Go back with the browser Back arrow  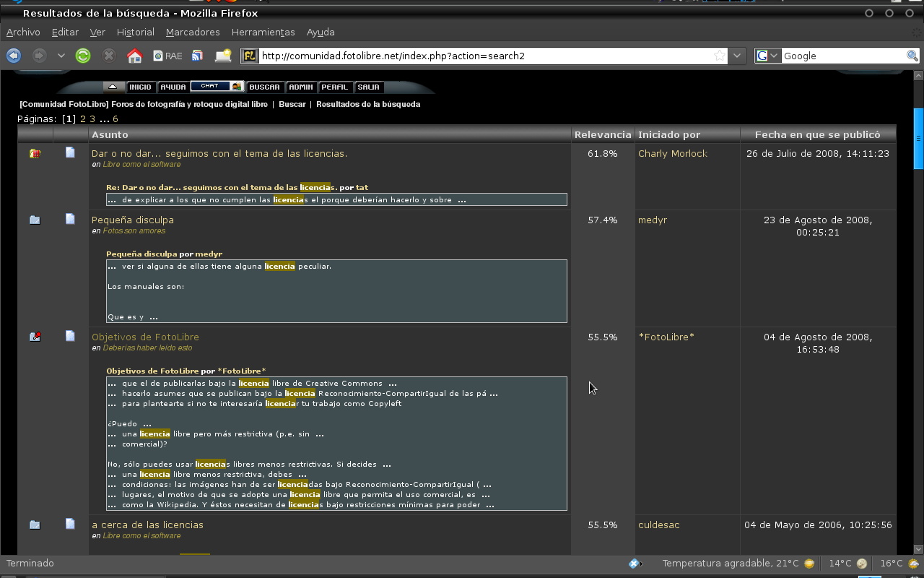(13, 56)
